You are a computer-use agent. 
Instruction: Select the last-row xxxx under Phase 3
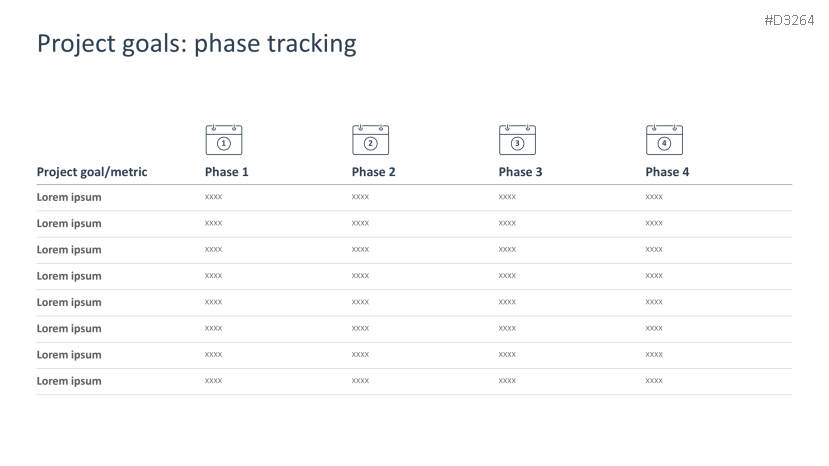click(507, 381)
